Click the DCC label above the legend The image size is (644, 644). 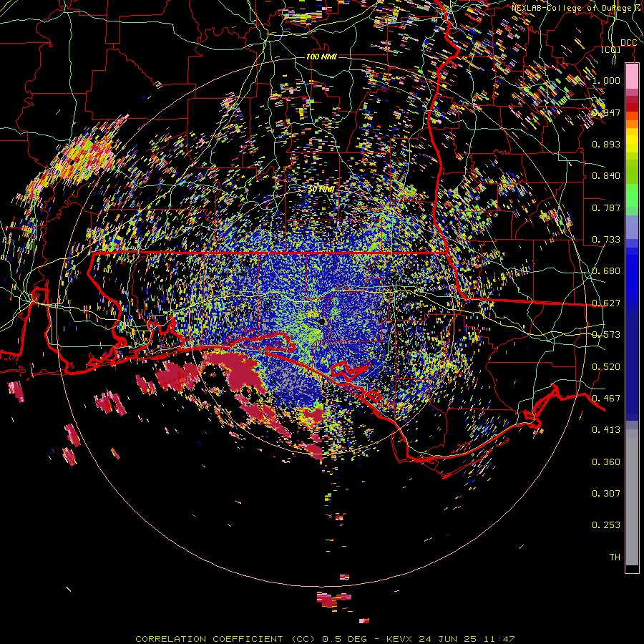click(628, 42)
